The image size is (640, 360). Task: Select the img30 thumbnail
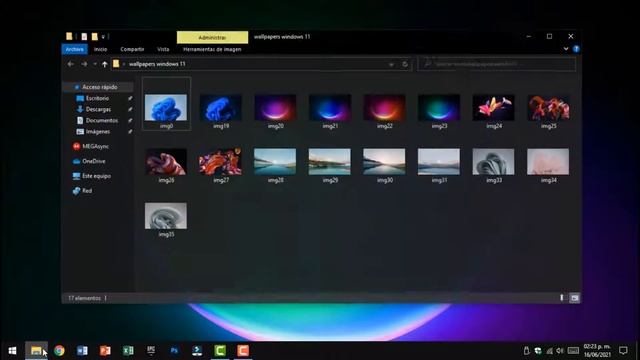pos(384,162)
